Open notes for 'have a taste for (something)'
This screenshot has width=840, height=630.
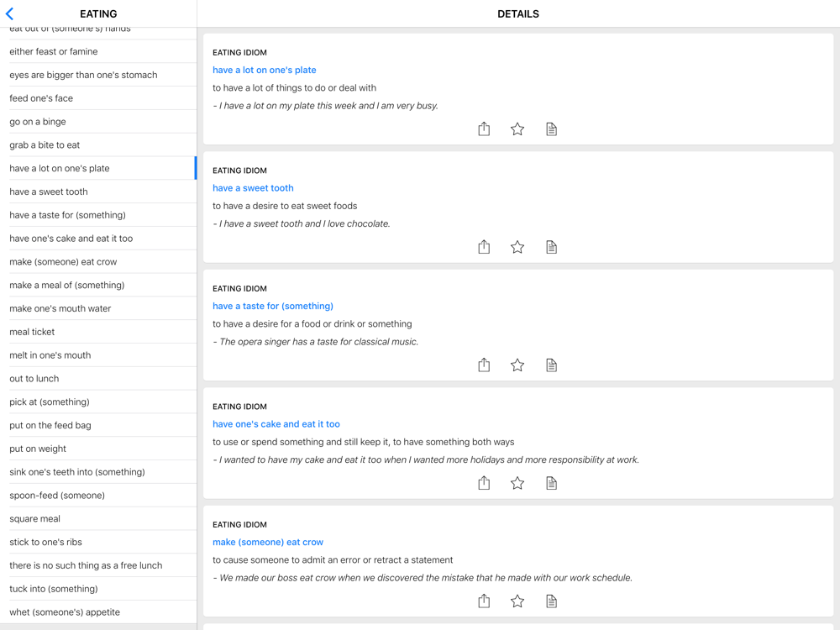(551, 365)
